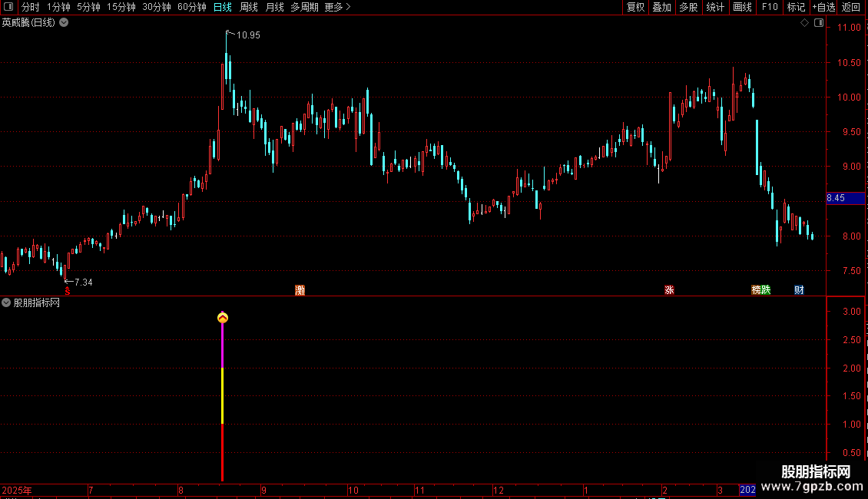
Task: Switch to the 分时 intraday view
Action: click(x=31, y=7)
